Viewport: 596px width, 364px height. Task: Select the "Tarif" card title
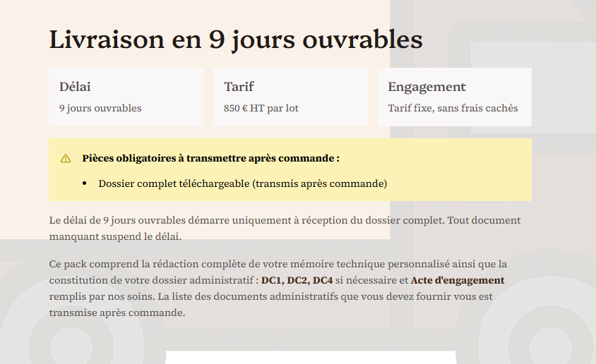239,87
